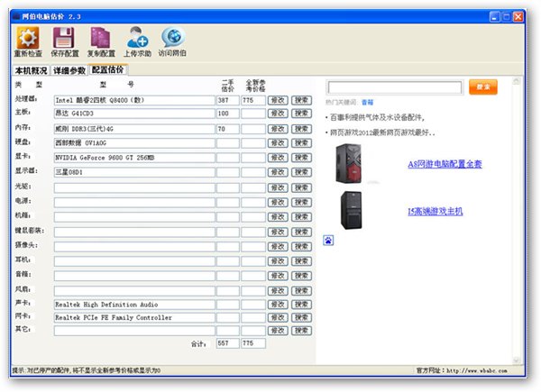The image size is (541, 392).
Task: Click 修改 in the 耳机 row
Action: 278,261
